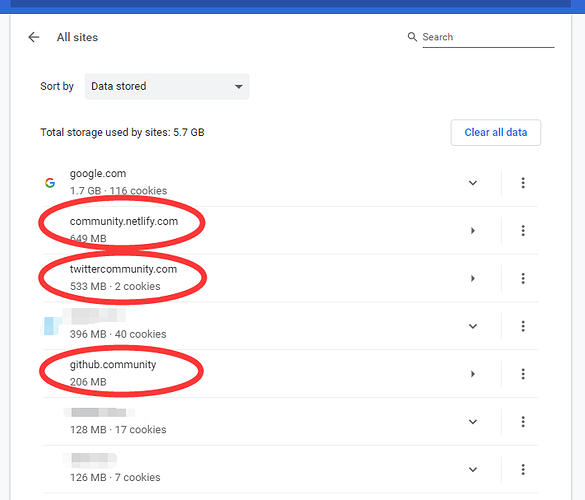585x500 pixels.
Task: Click the All sites page heading
Action: pos(77,37)
